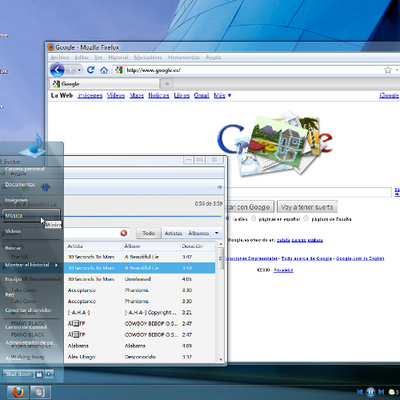Click Firefox forward arrow button

tap(71, 70)
